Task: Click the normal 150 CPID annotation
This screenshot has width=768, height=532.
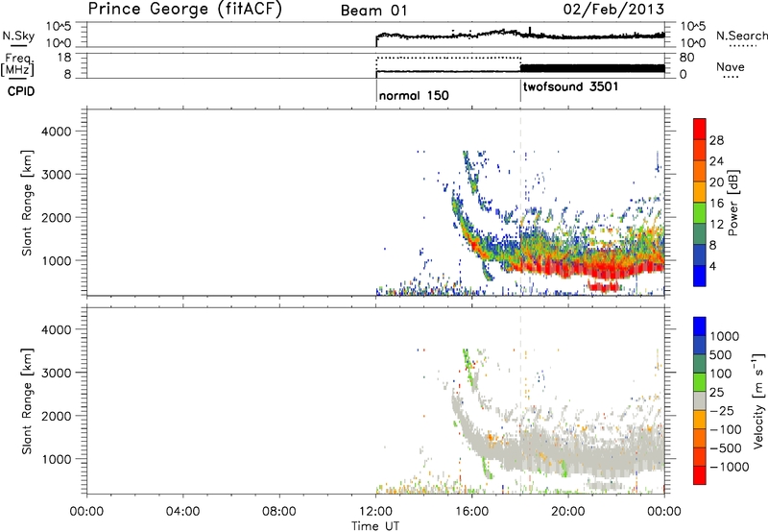Action: tap(414, 95)
